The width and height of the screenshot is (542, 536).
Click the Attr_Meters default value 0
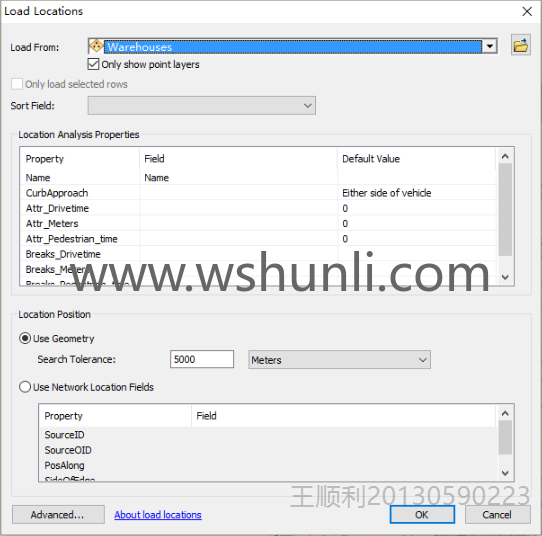(x=345, y=224)
